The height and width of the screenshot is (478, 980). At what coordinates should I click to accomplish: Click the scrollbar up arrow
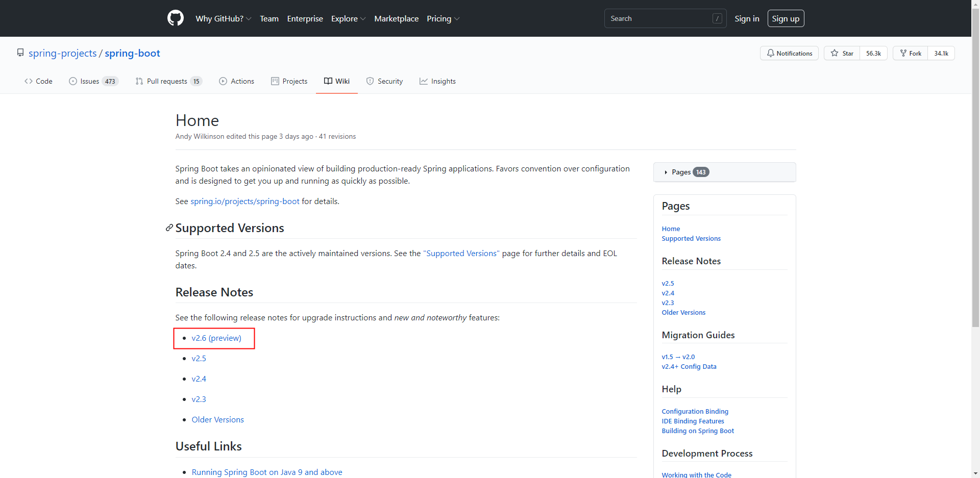pyautogui.click(x=975, y=4)
